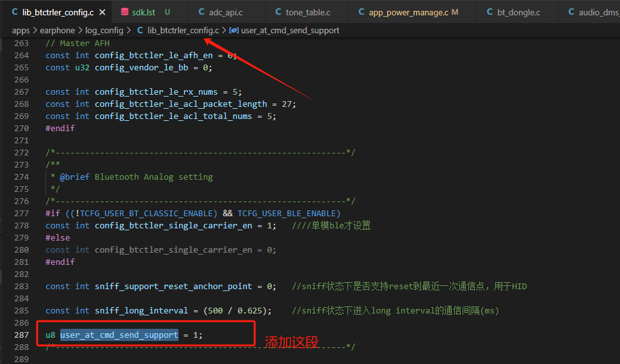This screenshot has width=620, height=364.
Task: Switch to tone_table.c tab
Action: (308, 12)
